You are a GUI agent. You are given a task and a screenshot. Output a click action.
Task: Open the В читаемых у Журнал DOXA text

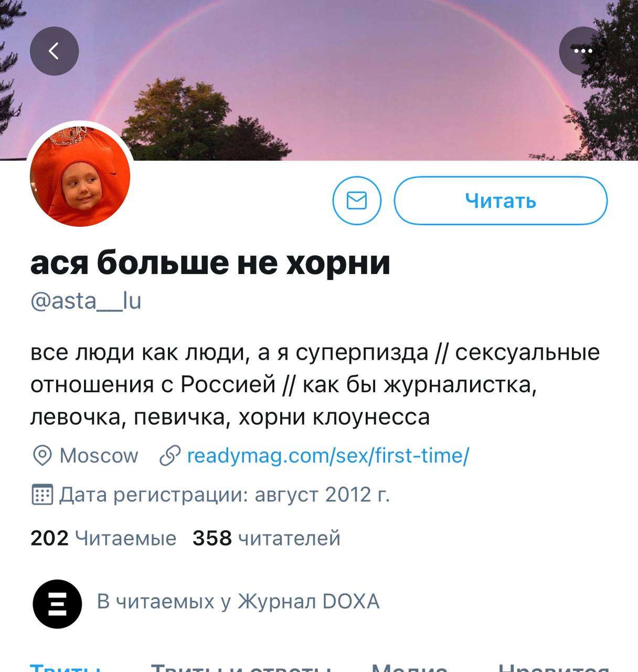point(238,602)
